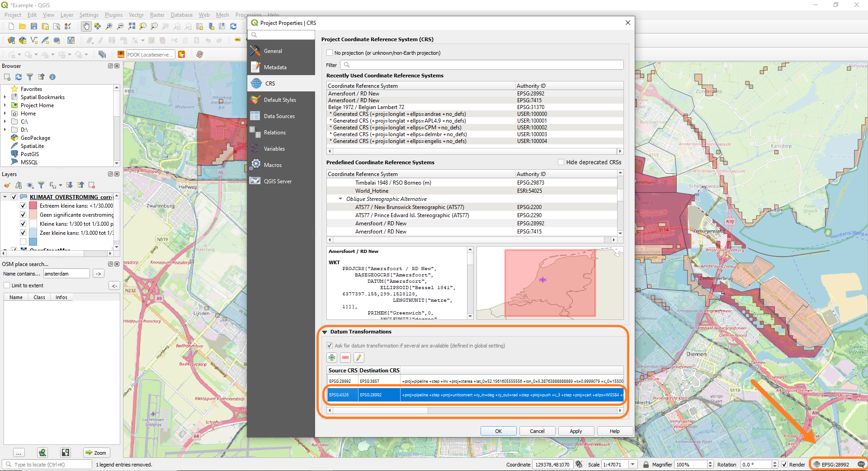Click the CRS Filter search field
The height and width of the screenshot is (471, 868).
point(482,65)
